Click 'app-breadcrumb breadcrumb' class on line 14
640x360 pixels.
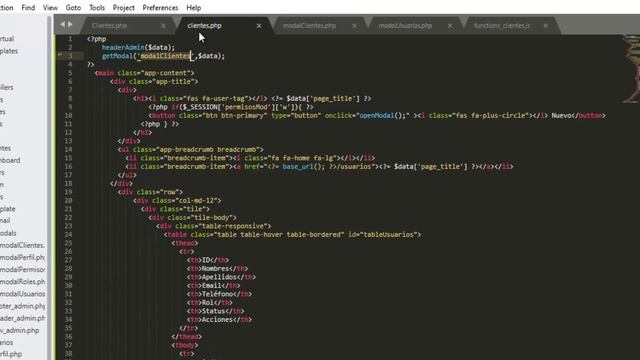click(207, 149)
